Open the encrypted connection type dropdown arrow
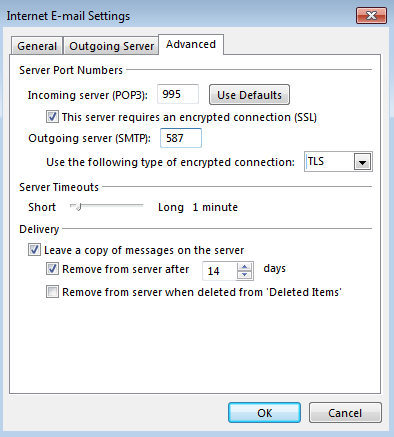 pyautogui.click(x=362, y=162)
